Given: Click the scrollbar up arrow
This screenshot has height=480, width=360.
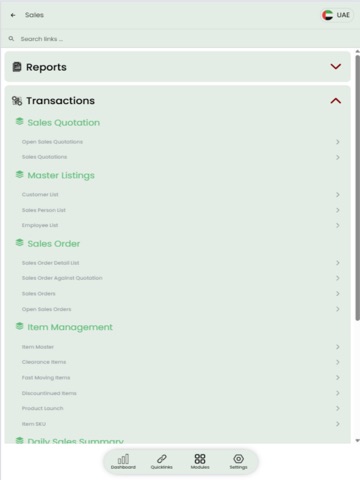Looking at the screenshot, I should 357,51.
